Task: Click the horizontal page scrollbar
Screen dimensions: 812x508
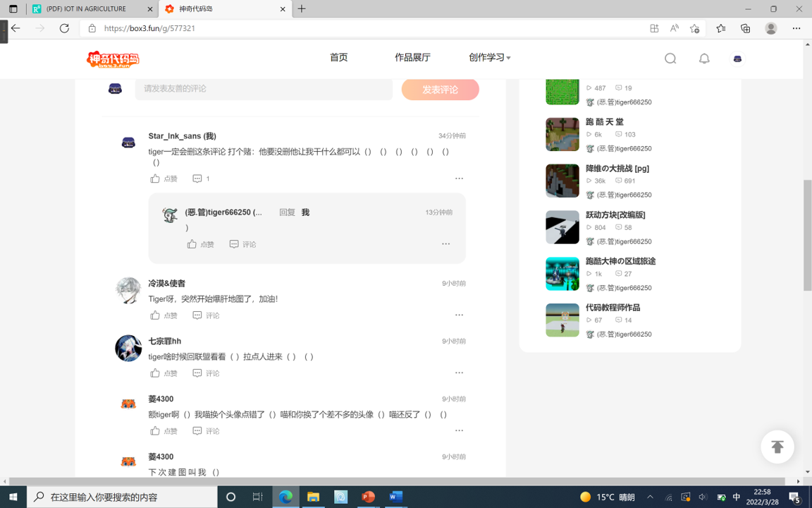Action: click(x=398, y=482)
